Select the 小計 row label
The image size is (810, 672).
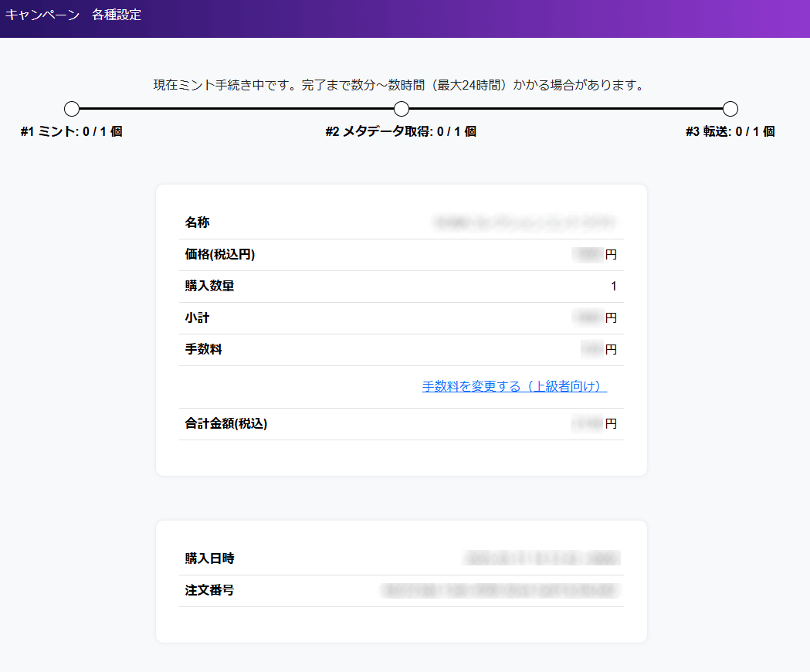point(197,317)
